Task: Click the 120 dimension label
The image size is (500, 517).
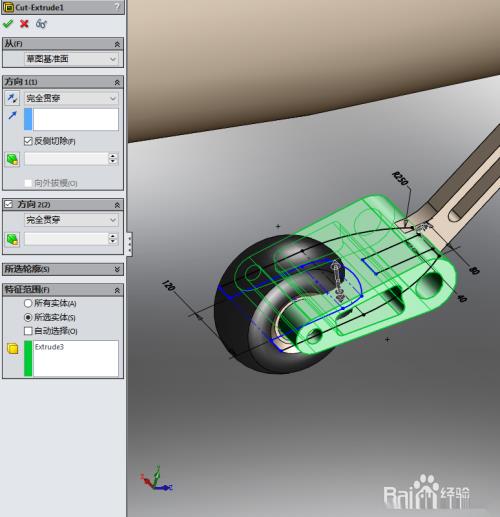Action: click(168, 285)
